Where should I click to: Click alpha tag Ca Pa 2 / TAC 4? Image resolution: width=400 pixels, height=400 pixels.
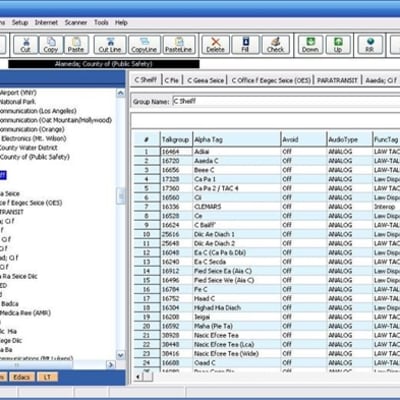tap(236, 188)
